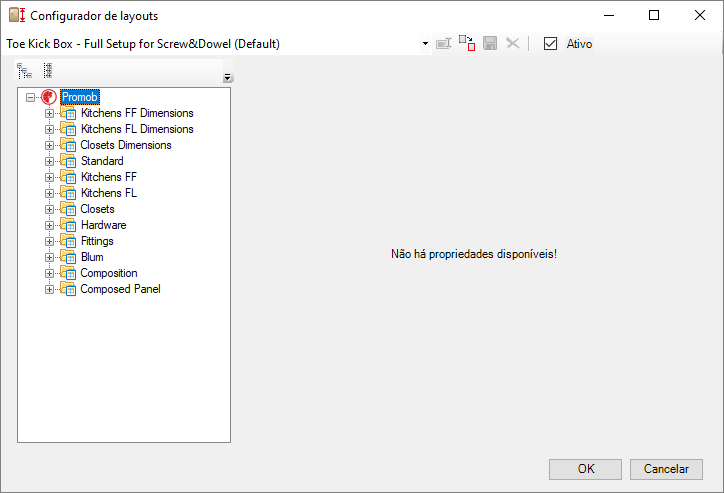Click the expand all tree icon
The height and width of the screenshot is (493, 724).
tap(24, 71)
